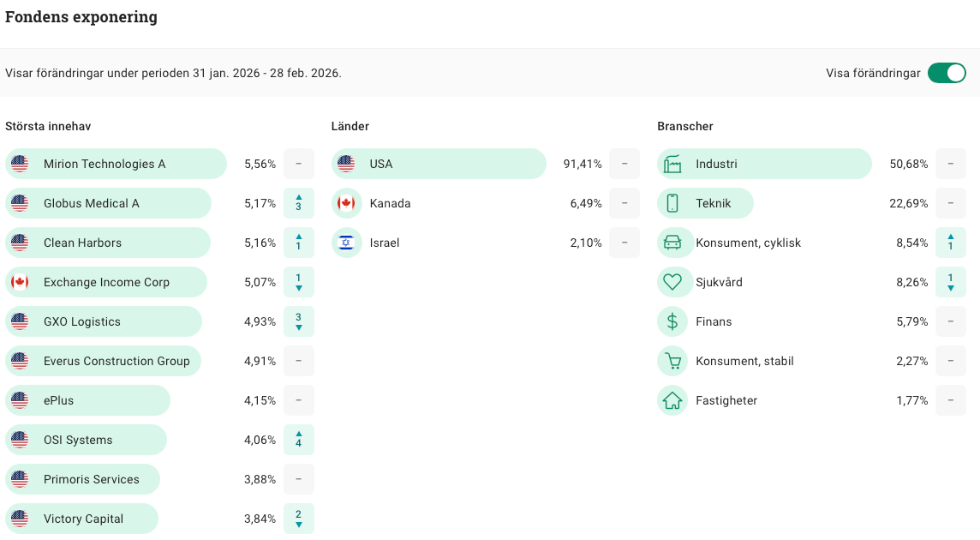
Task: Click the flag icon beside Victory Capital
Action: tap(20, 519)
